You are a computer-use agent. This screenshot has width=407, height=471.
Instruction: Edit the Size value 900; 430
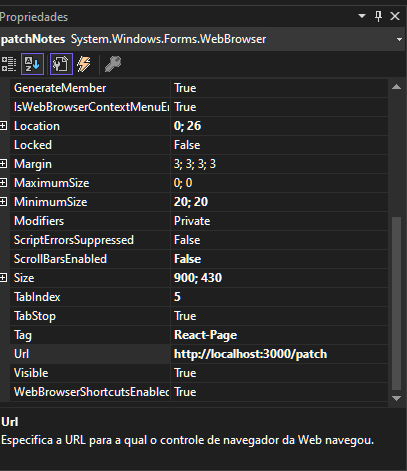(x=279, y=278)
